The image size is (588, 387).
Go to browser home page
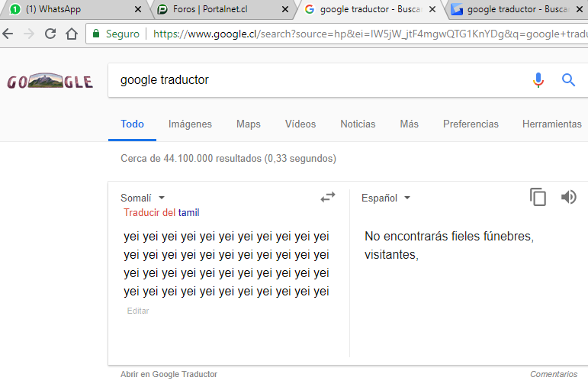coord(72,34)
